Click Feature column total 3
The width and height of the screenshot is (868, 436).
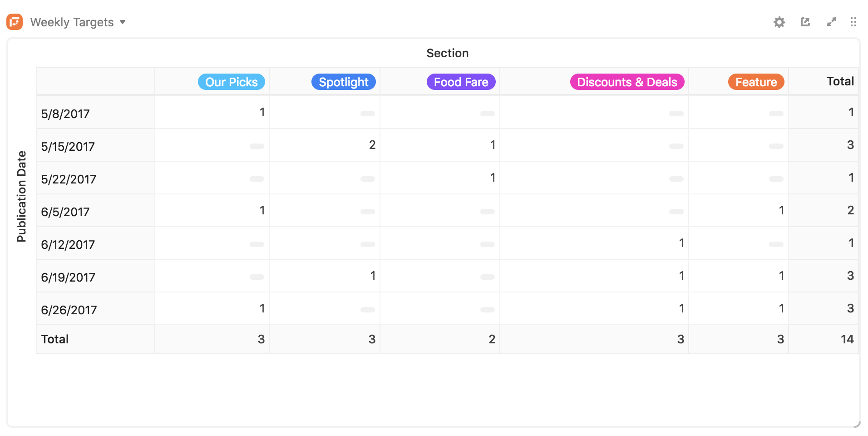coord(780,339)
